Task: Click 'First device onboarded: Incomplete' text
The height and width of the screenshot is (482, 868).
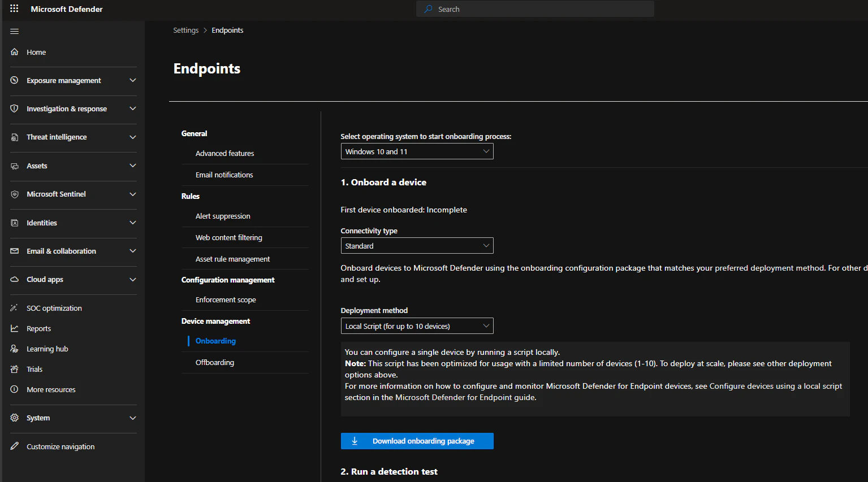Action: pyautogui.click(x=404, y=210)
